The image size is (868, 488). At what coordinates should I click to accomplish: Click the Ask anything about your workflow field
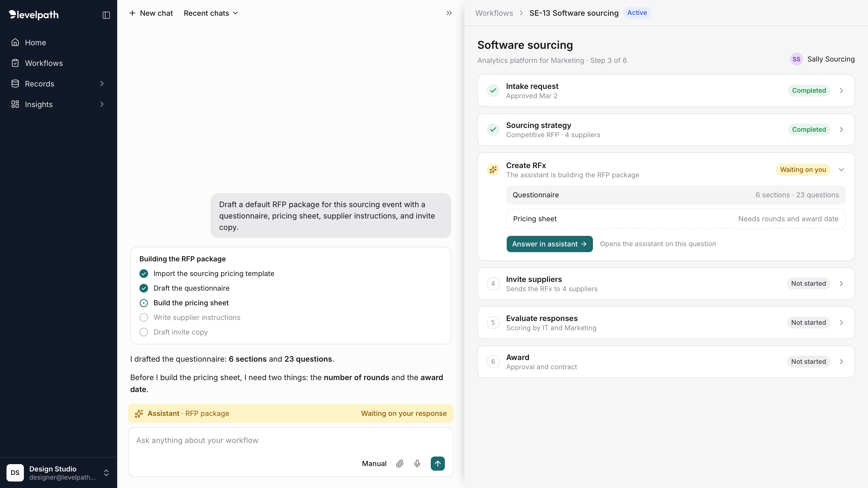click(x=291, y=441)
